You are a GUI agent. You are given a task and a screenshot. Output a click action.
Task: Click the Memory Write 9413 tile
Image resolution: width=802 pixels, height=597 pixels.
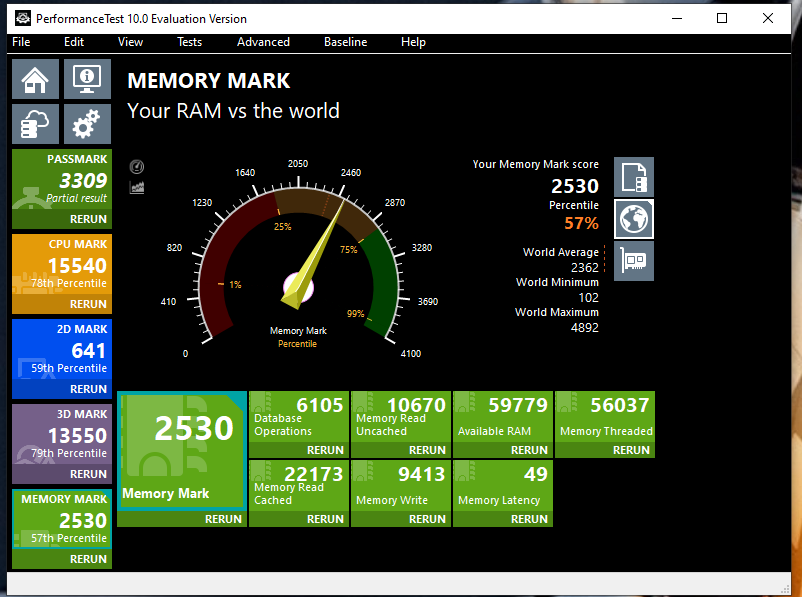click(x=400, y=486)
